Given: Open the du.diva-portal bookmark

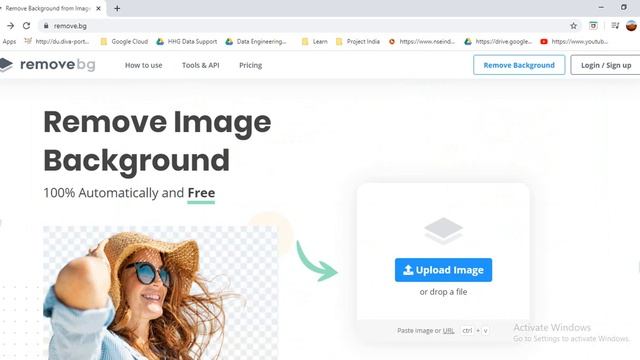Looking at the screenshot, I should click(x=57, y=42).
